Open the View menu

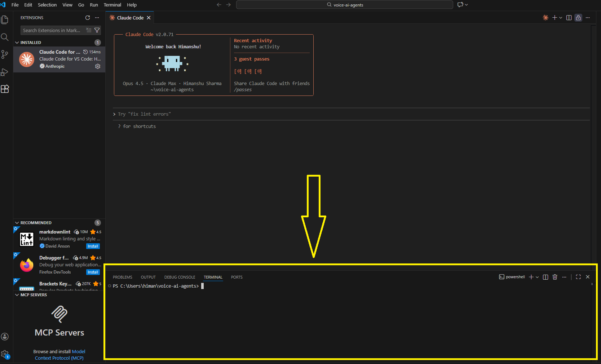(67, 5)
